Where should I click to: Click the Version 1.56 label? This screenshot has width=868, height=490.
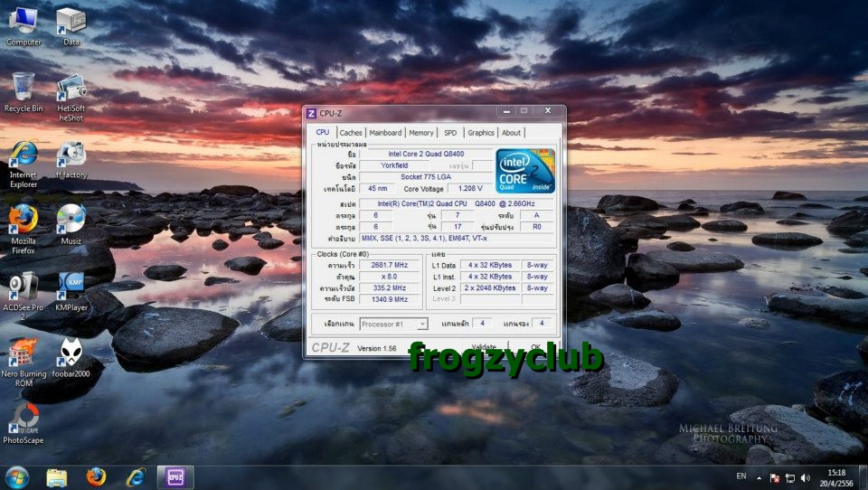click(377, 348)
